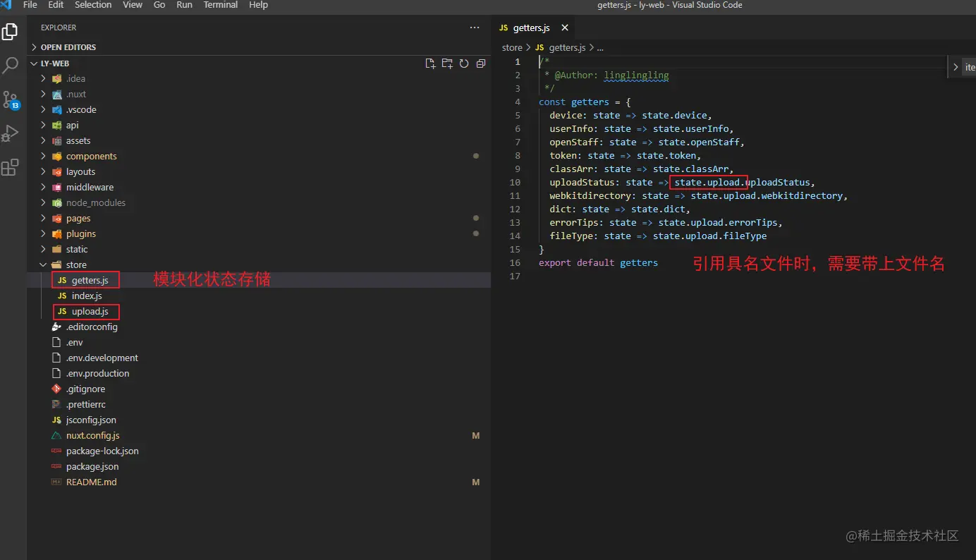Open the File menu
The height and width of the screenshot is (560, 976).
(x=30, y=5)
